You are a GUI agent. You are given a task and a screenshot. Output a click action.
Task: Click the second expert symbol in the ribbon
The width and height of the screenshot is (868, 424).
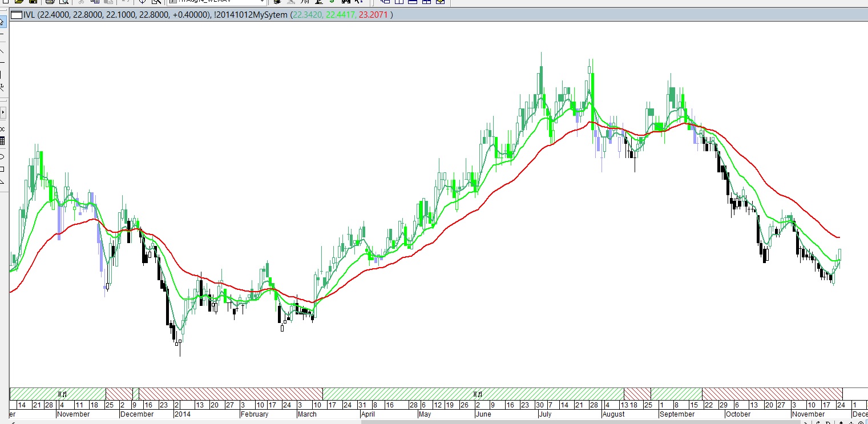point(478,394)
